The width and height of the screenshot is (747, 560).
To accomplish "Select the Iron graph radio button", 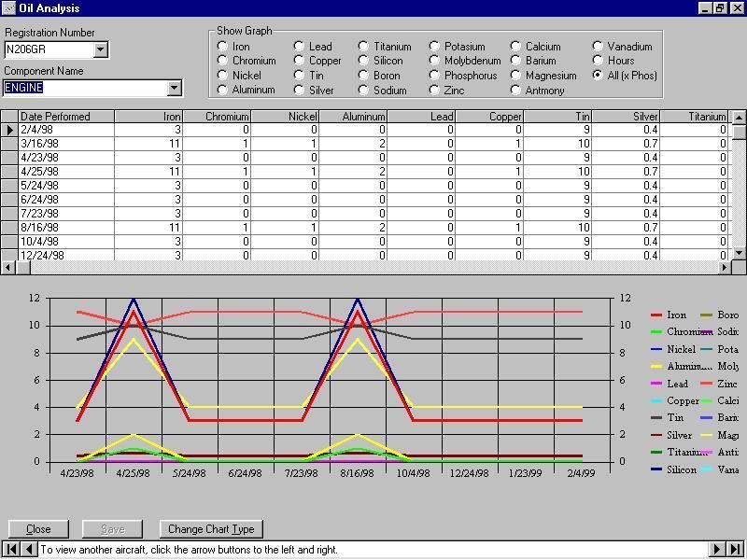I will pos(222,46).
